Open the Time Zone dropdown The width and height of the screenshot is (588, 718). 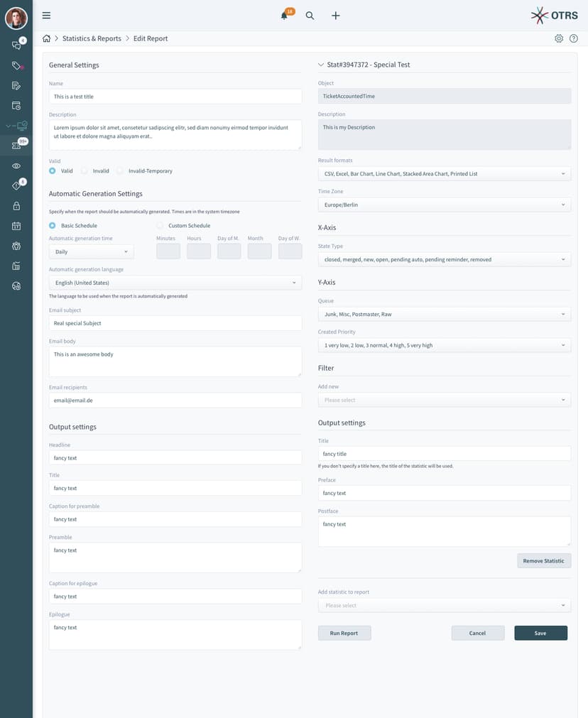pyautogui.click(x=444, y=204)
